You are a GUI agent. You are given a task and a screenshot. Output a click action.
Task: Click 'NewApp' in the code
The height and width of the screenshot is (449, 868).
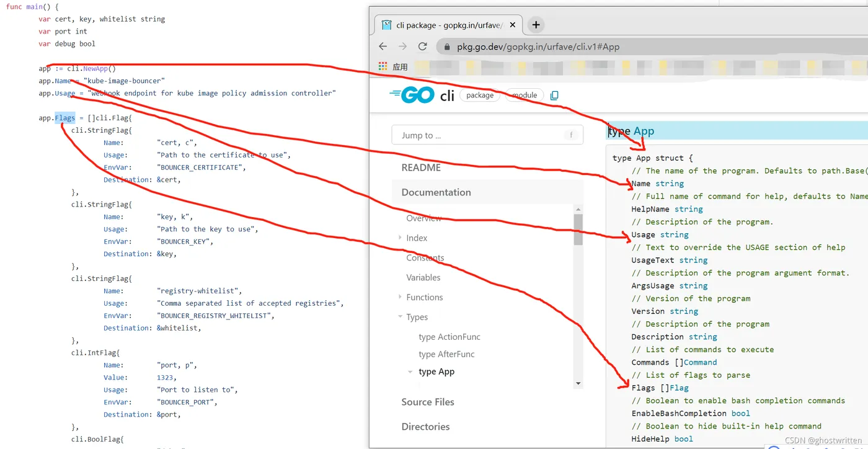coord(96,69)
